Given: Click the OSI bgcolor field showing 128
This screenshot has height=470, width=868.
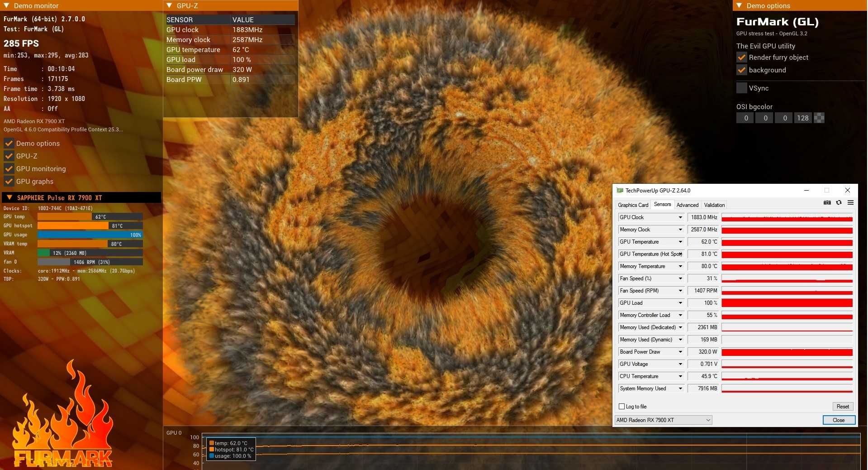Looking at the screenshot, I should click(x=803, y=118).
